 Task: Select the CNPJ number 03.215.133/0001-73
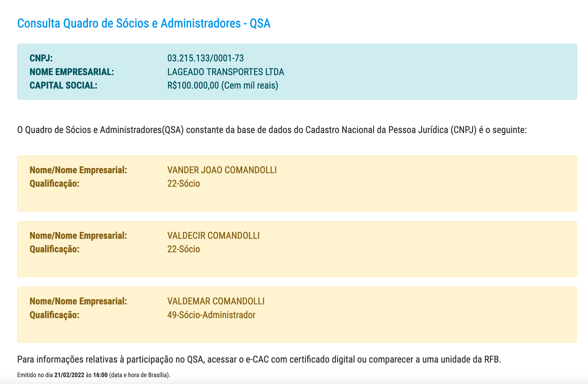[x=206, y=58]
